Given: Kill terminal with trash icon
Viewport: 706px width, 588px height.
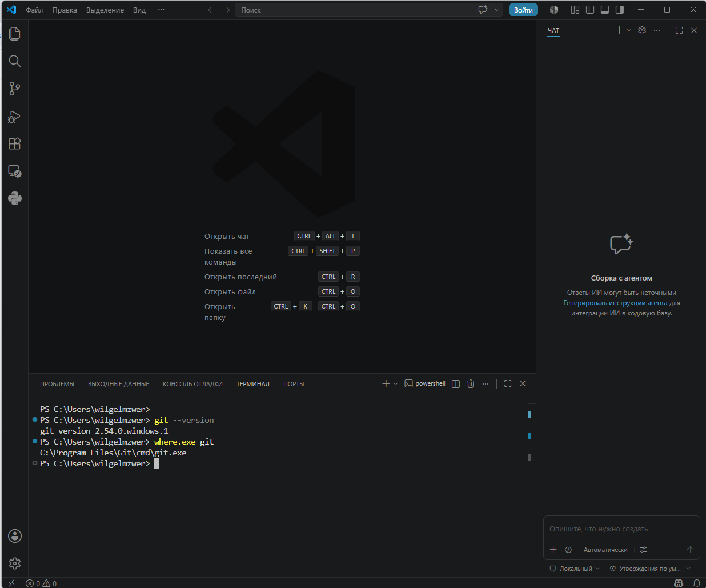Looking at the screenshot, I should coord(471,384).
